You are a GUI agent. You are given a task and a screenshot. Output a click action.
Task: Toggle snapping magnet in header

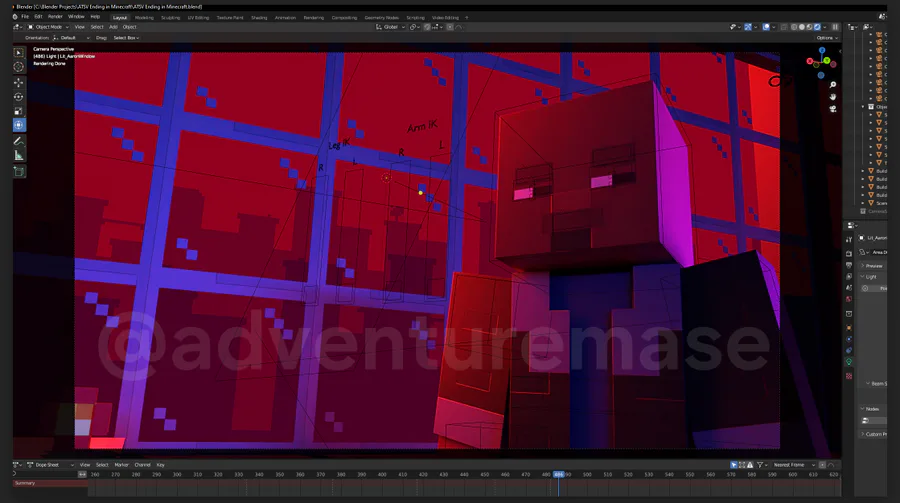click(x=427, y=27)
